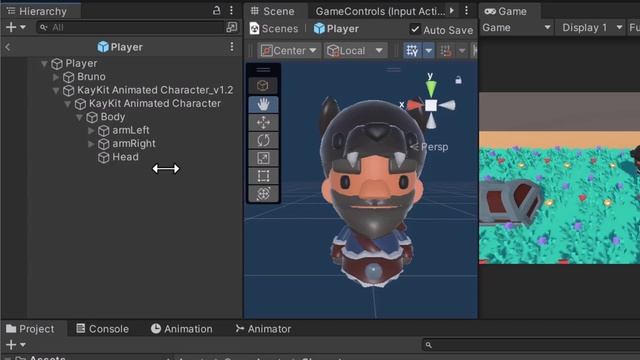This screenshot has height=360, width=640.
Task: Open the Center pivot mode dropdown
Action: click(x=289, y=51)
